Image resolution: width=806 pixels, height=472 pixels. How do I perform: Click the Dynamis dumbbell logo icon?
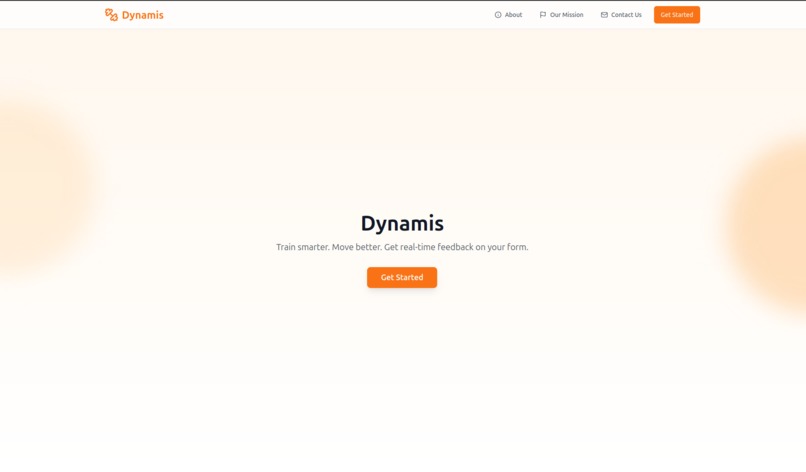tap(111, 15)
